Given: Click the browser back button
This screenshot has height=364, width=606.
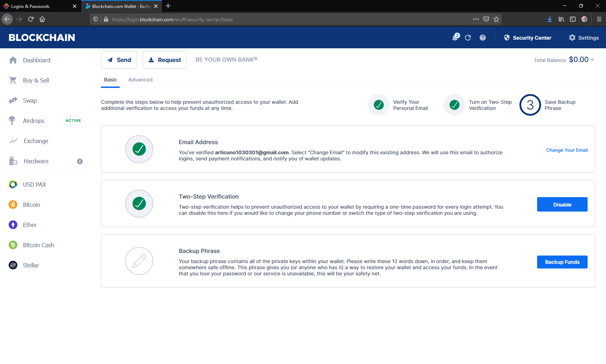Looking at the screenshot, I should [7, 19].
